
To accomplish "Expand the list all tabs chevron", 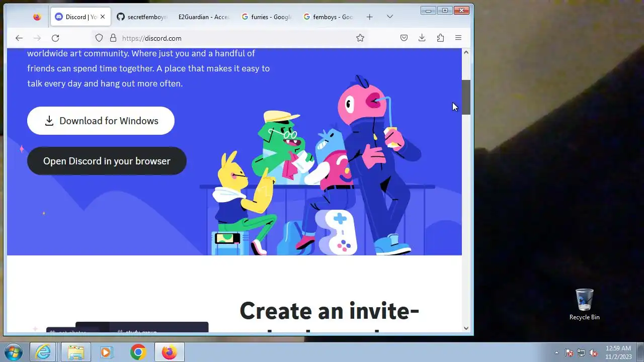I will [389, 17].
